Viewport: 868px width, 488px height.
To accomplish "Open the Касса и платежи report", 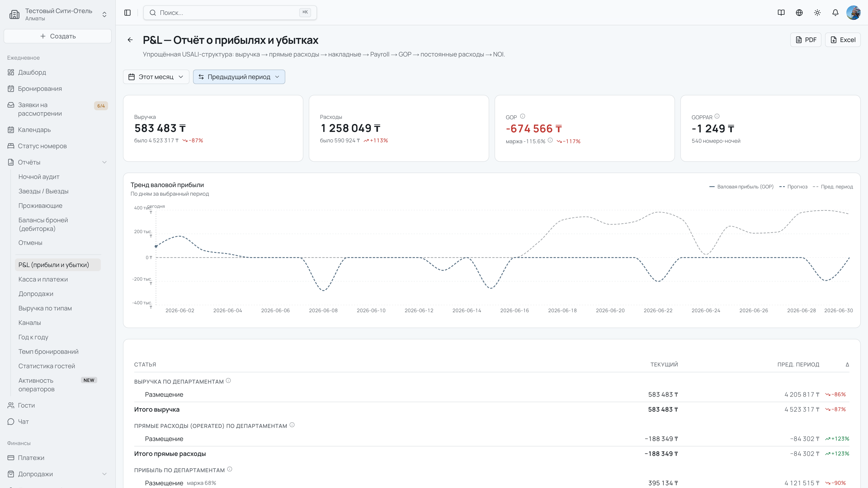I will click(58, 279).
